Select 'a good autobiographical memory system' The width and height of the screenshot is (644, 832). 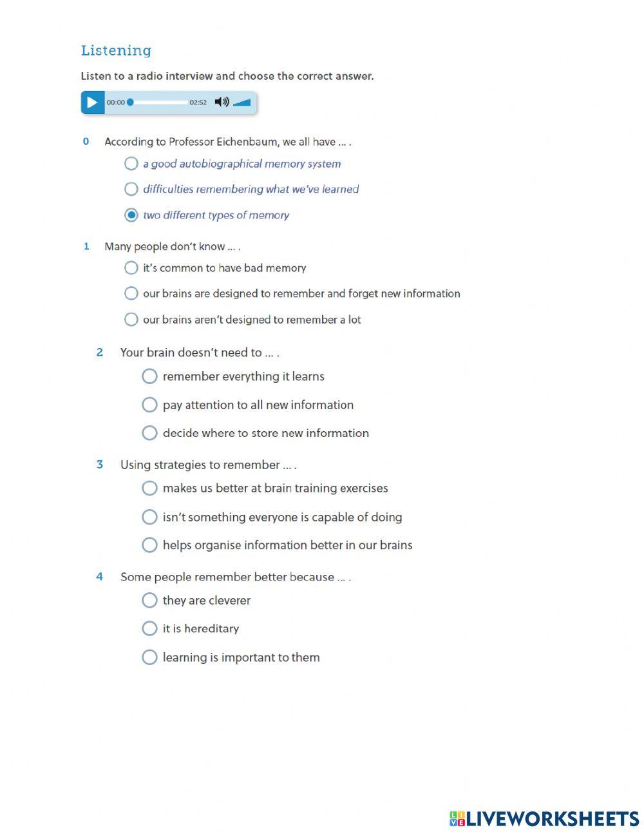(x=131, y=164)
